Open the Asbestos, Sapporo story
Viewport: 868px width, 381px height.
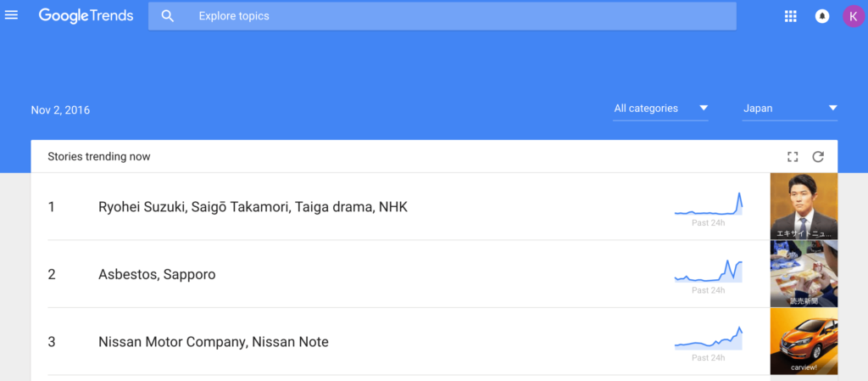point(157,274)
